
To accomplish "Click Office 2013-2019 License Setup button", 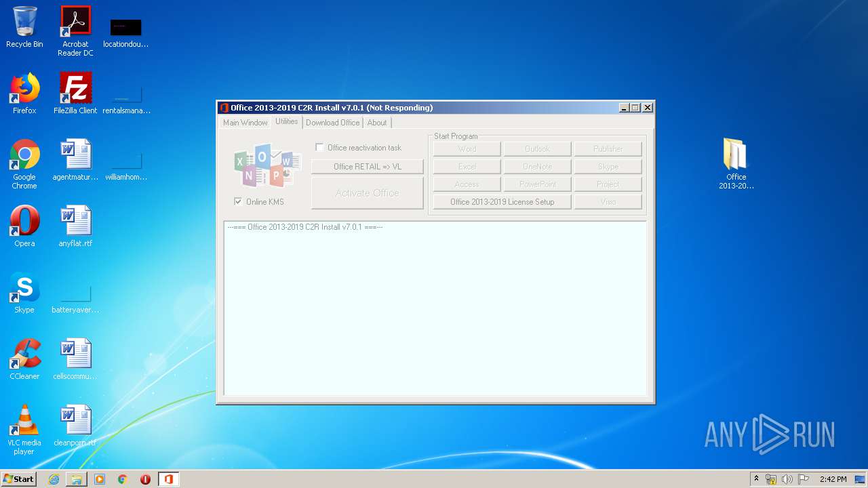I will click(x=502, y=202).
